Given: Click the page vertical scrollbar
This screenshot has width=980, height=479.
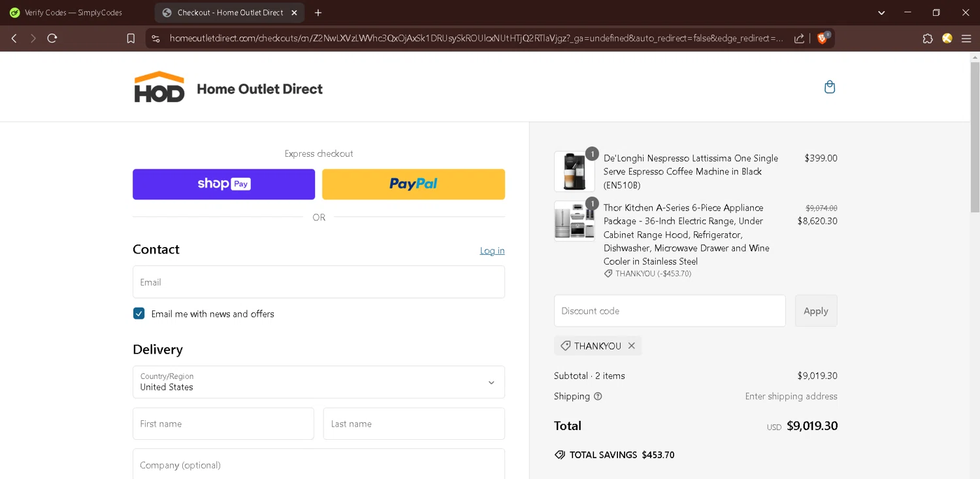Looking at the screenshot, I should pos(975,137).
